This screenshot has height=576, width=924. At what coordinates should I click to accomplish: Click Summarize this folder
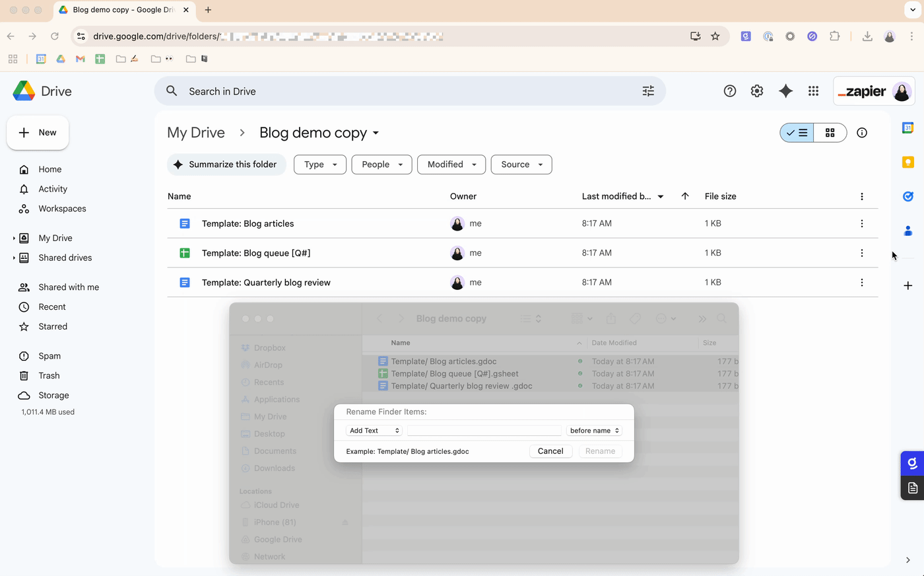coord(226,164)
